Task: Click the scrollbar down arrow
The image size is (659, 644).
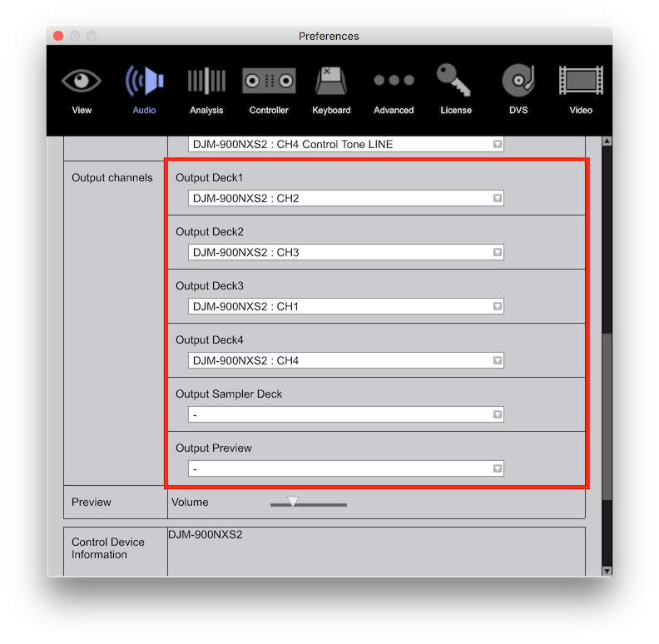Action: coord(607,571)
